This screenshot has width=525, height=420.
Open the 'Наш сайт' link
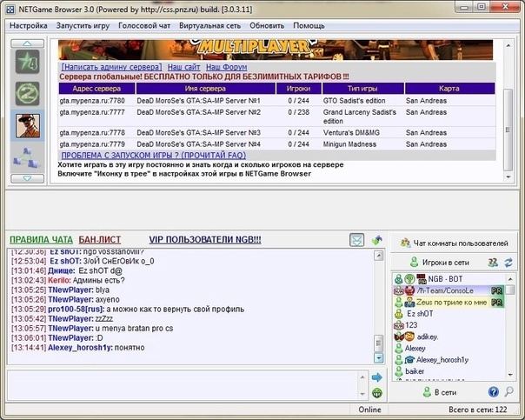183,67
